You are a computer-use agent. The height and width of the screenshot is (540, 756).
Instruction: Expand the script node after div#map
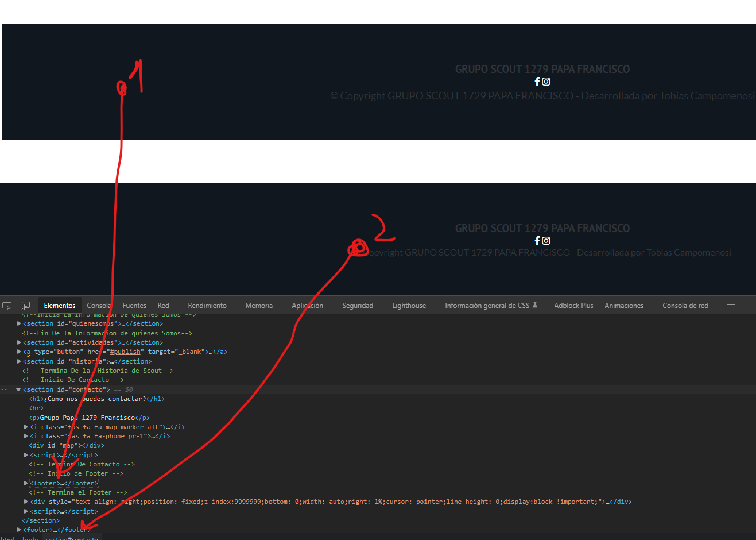(26, 455)
